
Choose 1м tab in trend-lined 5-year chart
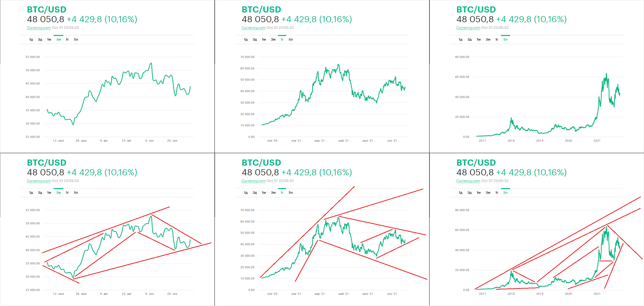point(479,193)
